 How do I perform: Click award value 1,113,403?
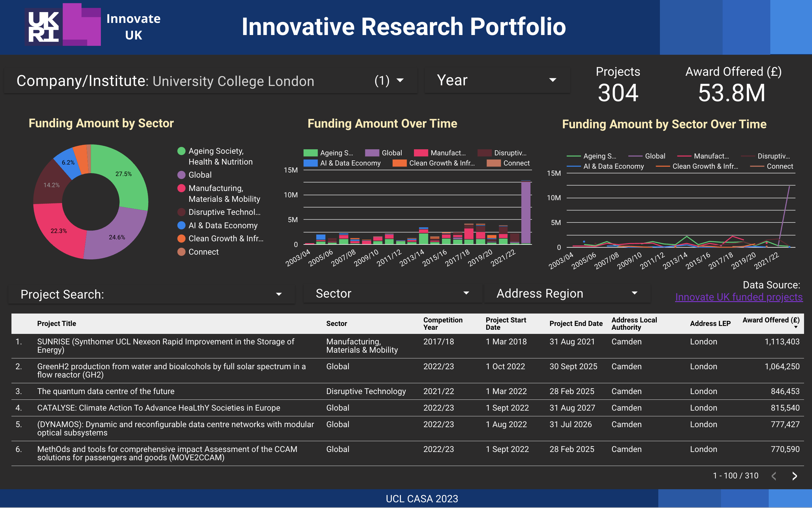pyautogui.click(x=782, y=341)
